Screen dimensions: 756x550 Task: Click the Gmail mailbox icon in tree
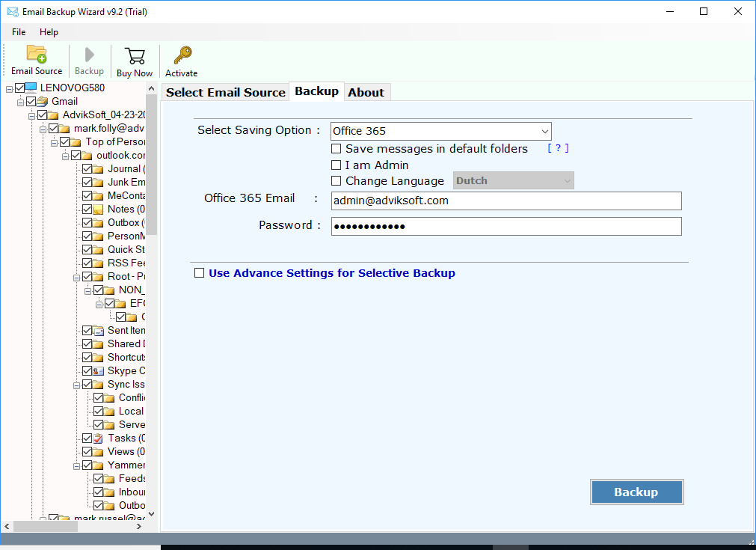[x=43, y=101]
